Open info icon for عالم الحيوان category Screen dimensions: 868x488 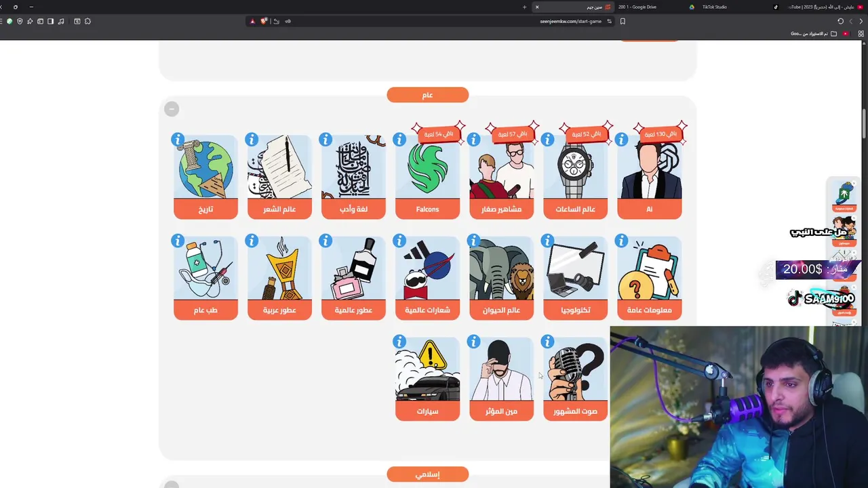(473, 241)
